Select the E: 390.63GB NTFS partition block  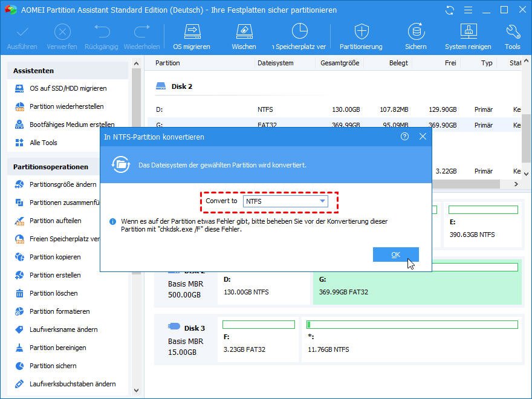[x=483, y=225]
